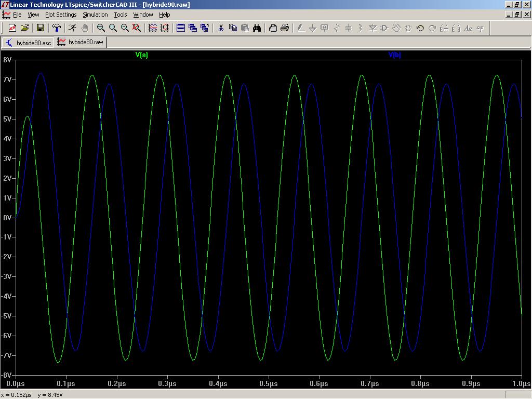Click the Open folder icon
Image resolution: width=532 pixels, height=399 pixels.
(x=24, y=28)
